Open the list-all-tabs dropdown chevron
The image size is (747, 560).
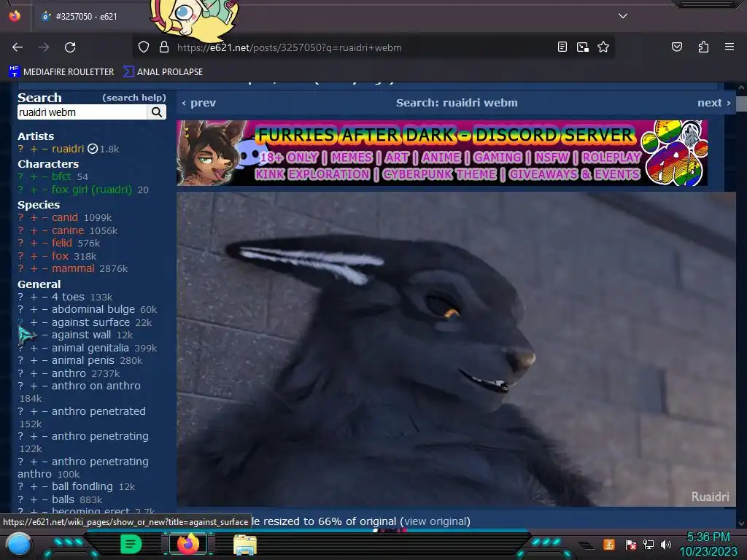623,16
